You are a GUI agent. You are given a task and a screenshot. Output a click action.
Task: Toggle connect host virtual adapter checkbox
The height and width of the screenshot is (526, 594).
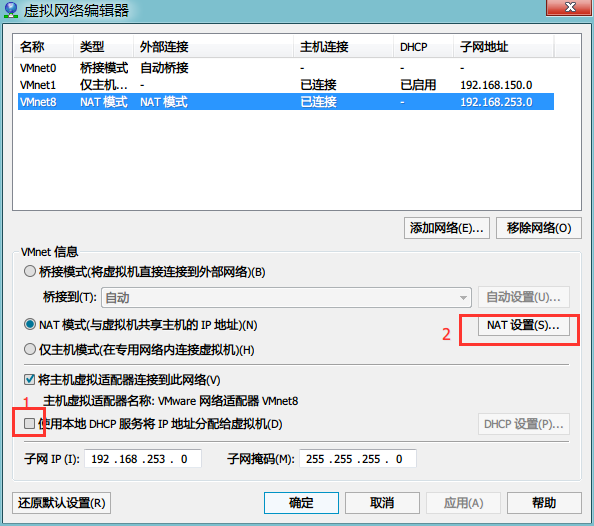pos(29,379)
